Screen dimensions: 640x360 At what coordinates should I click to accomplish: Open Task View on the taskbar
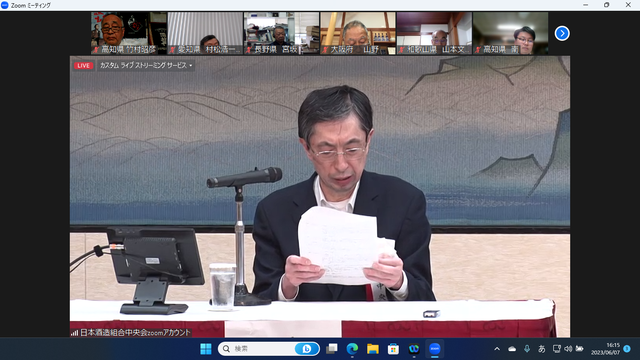coord(332,349)
